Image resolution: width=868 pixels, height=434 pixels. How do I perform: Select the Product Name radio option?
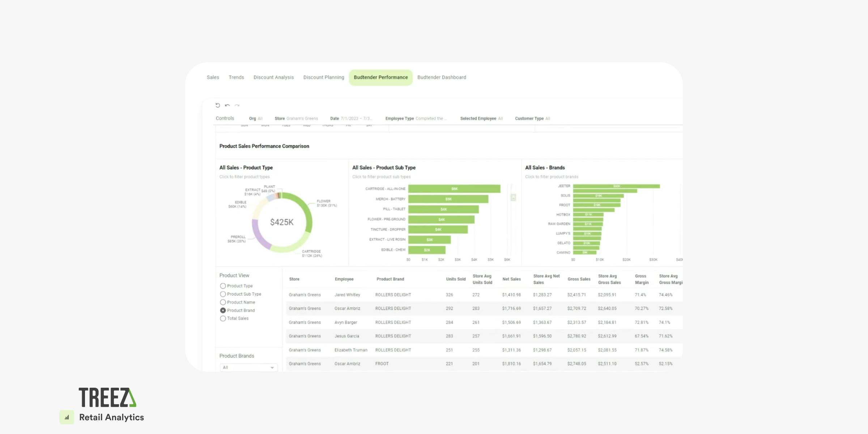click(223, 302)
